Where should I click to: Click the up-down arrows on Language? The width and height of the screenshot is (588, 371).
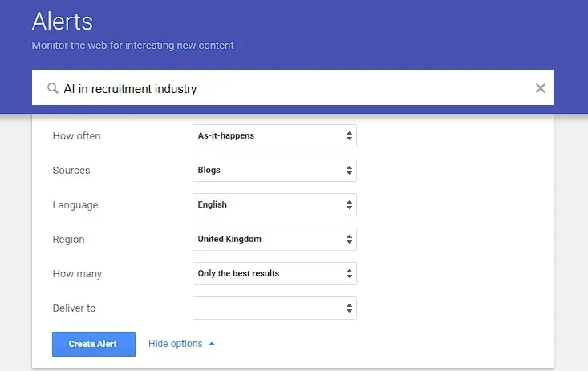[349, 204]
